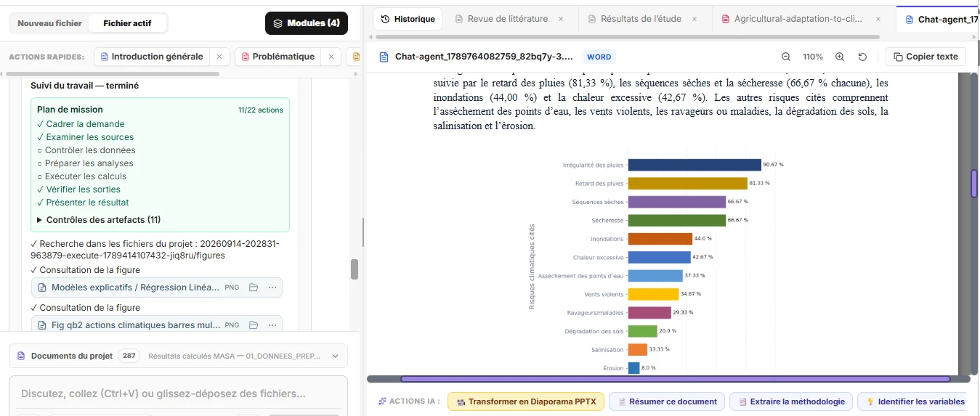
Task: Click the Retard des pluies yellow bar
Action: 688,184
